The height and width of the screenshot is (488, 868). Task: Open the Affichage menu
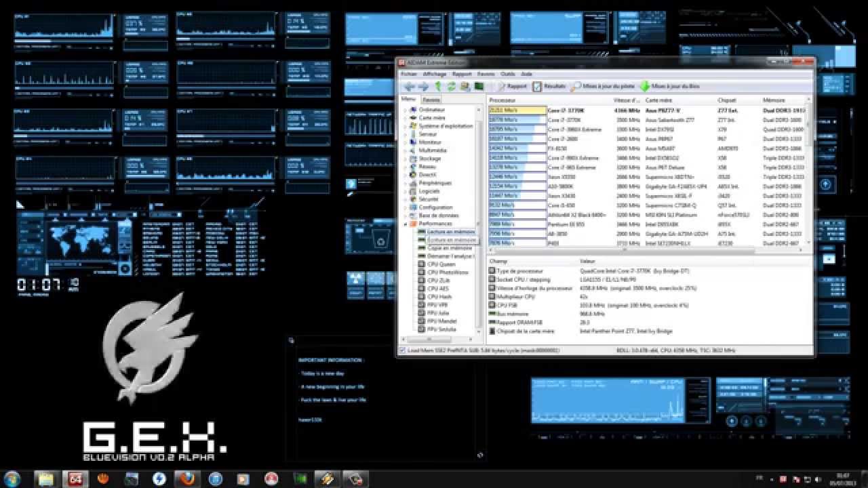pos(434,74)
